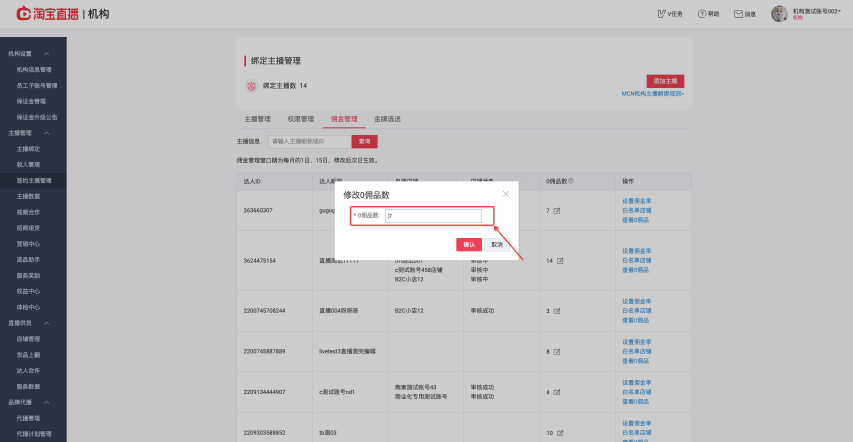Image resolution: width=853 pixels, height=442 pixels.
Task: Click the 达人ID cell 2200745708244
Action: [x=264, y=311]
